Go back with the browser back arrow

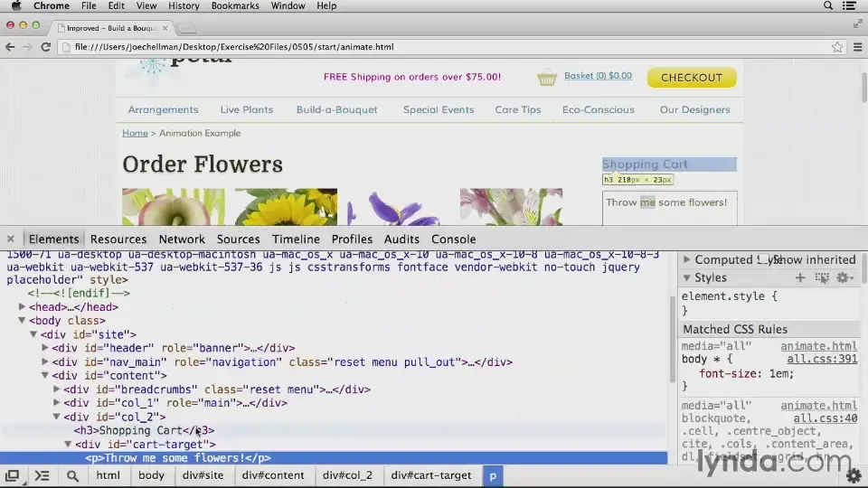[x=10, y=47]
